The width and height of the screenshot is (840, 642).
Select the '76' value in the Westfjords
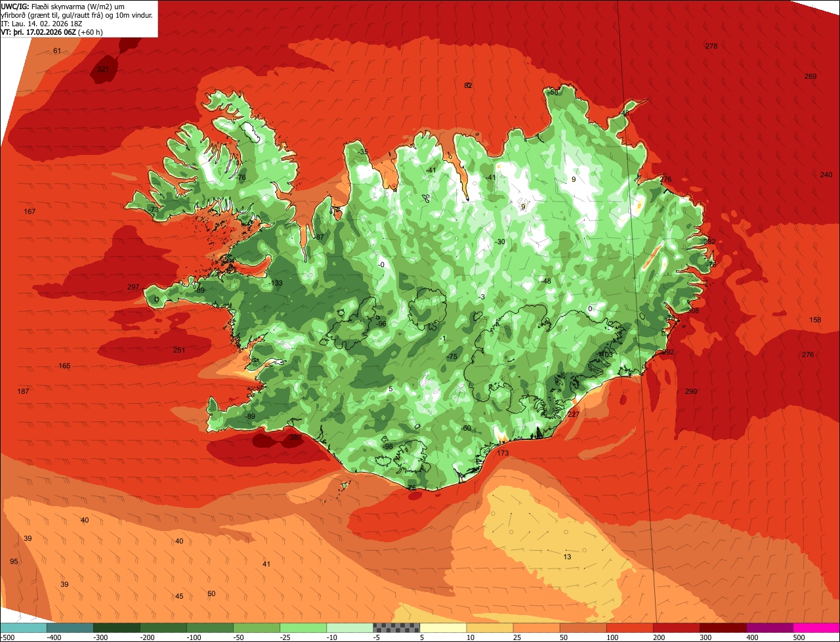point(241,177)
